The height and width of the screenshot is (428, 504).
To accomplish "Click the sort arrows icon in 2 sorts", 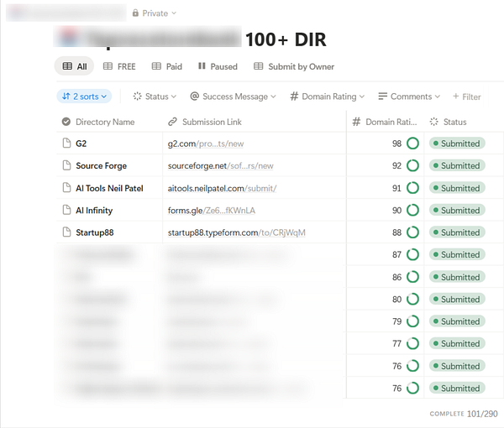I will coord(66,96).
